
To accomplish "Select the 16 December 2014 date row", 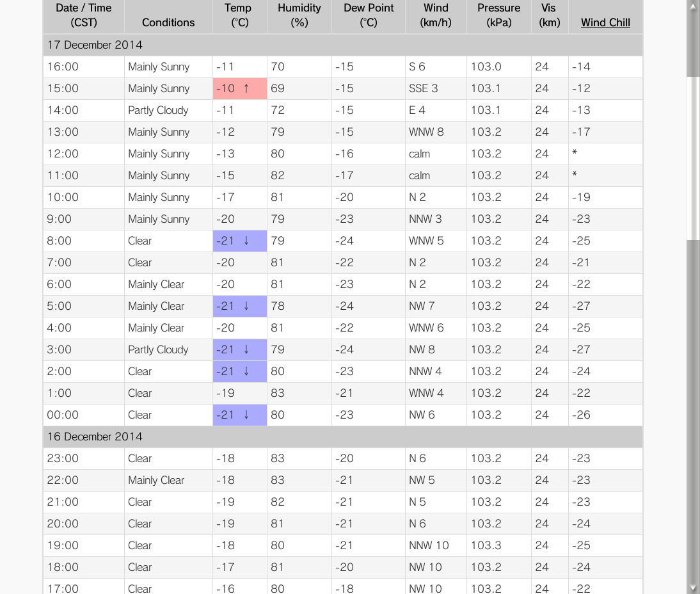I will click(343, 437).
